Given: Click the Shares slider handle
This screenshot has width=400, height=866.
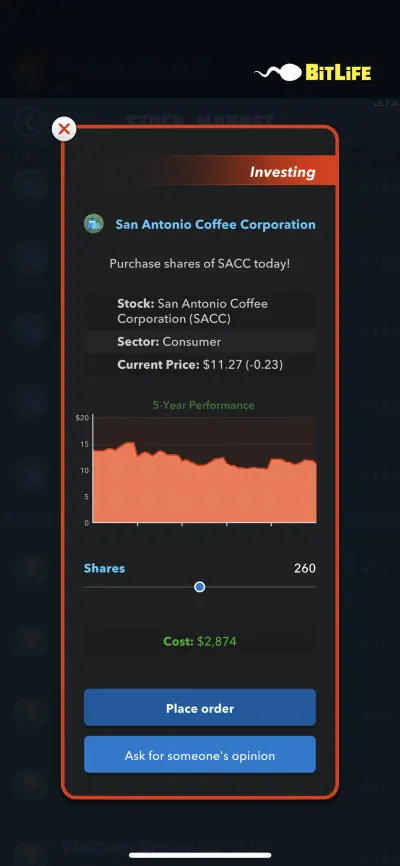Looking at the screenshot, I should pos(200,587).
